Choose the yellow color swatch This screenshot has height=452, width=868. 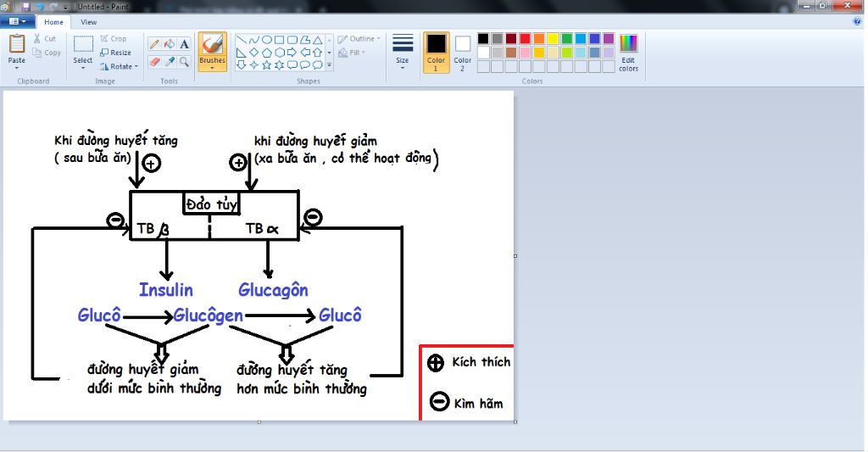553,39
